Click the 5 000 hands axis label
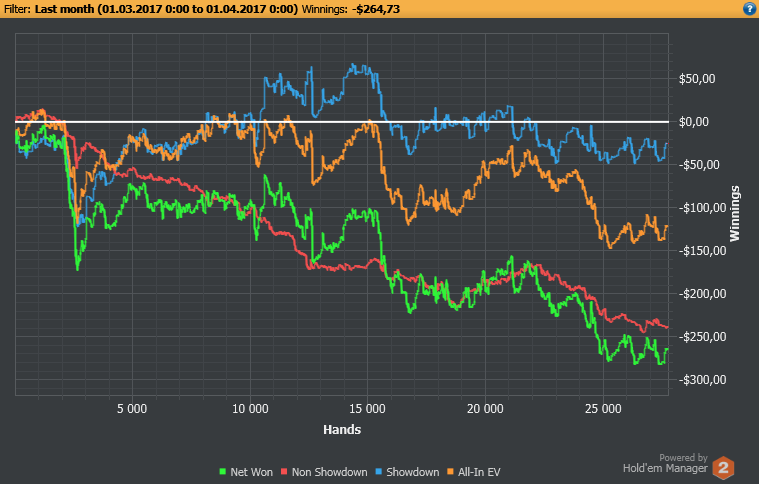759x484 pixels. (x=132, y=409)
